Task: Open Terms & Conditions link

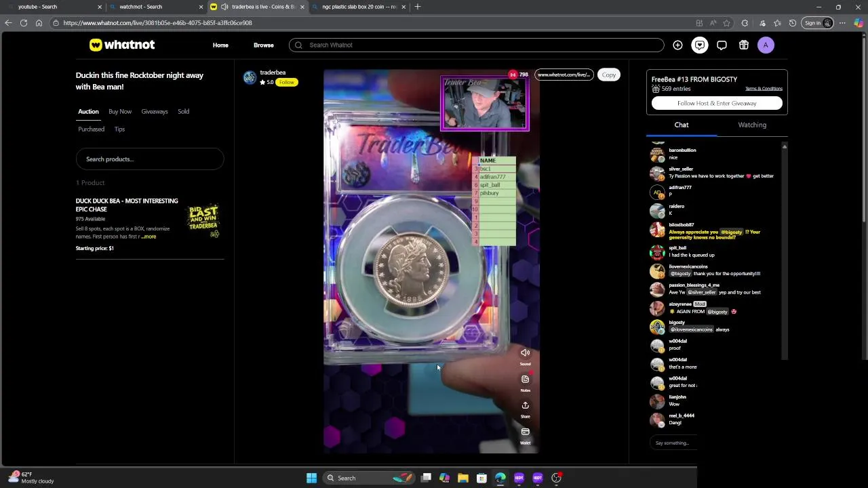Action: point(764,89)
